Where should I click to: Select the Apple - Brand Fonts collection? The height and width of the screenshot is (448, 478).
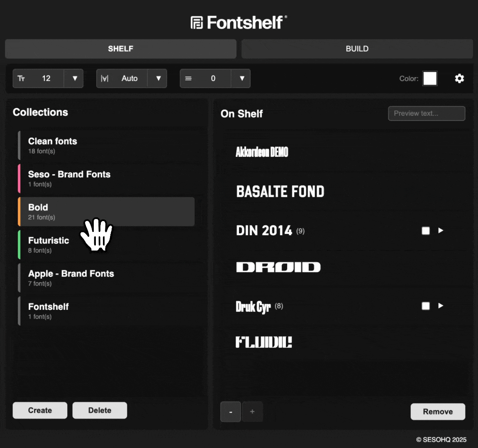106,278
